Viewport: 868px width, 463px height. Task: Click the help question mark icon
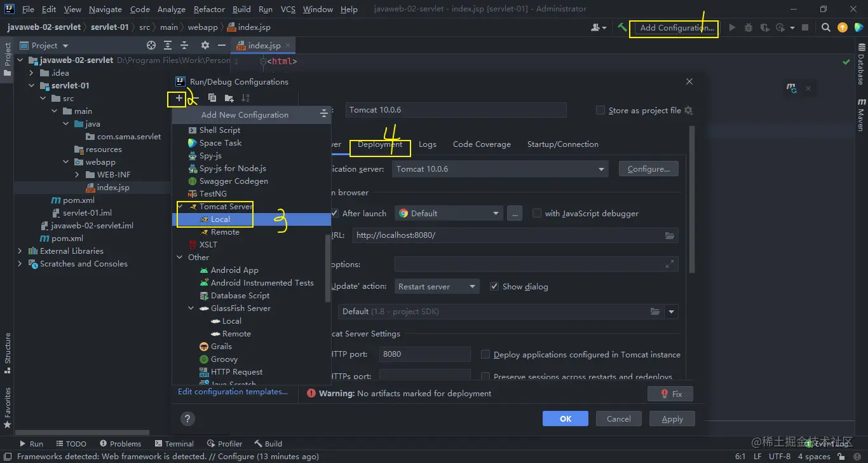point(187,418)
